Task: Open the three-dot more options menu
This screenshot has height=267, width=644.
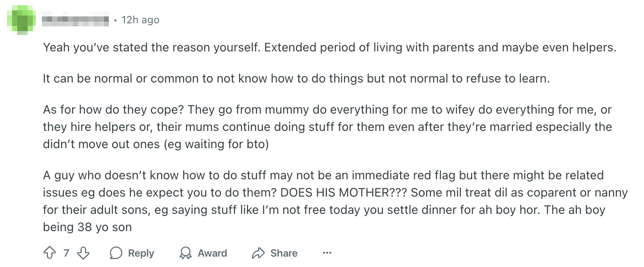Action: pos(327,253)
